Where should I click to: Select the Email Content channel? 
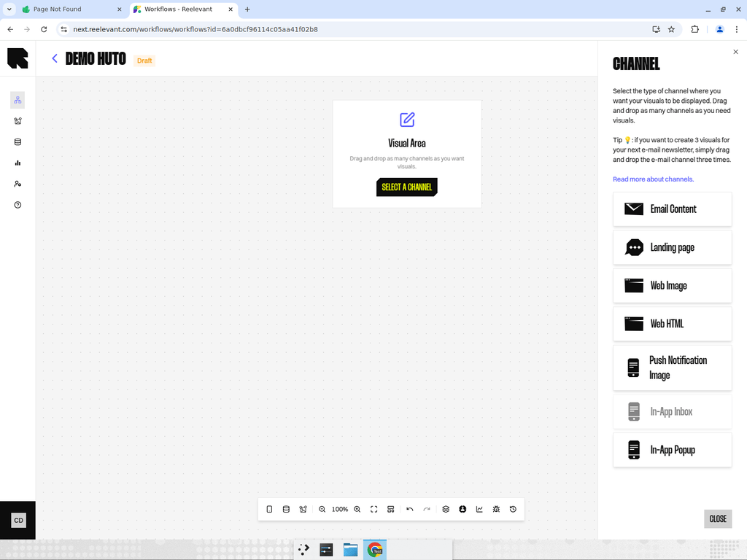coord(672,209)
